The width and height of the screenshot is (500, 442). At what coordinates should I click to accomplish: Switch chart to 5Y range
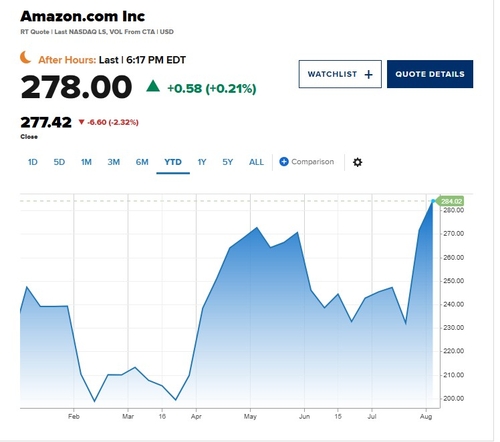tap(228, 162)
